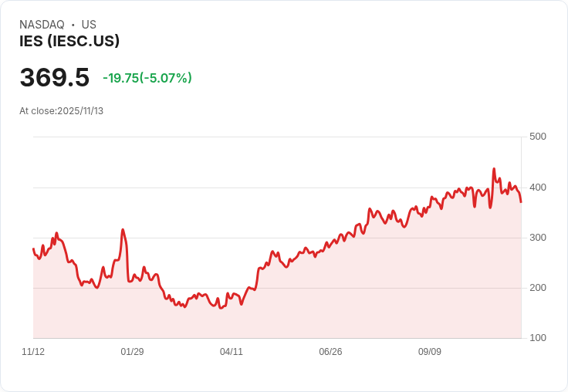
Task: Click the final endpoint of the price line
Action: (521, 202)
